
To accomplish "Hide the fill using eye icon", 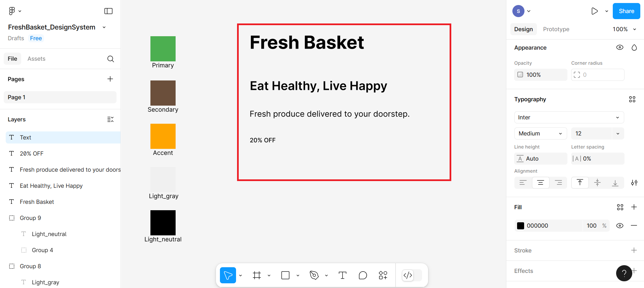I will [x=619, y=226].
